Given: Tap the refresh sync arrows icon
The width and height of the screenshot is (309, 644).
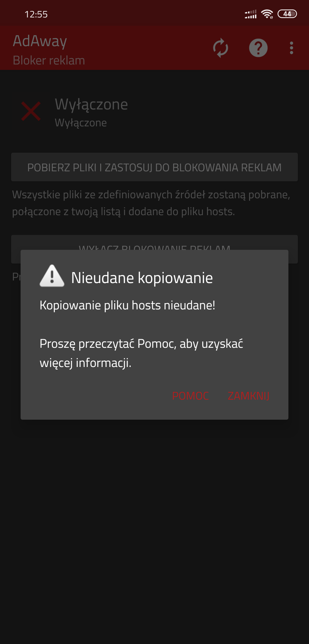Looking at the screenshot, I should pyautogui.click(x=221, y=48).
